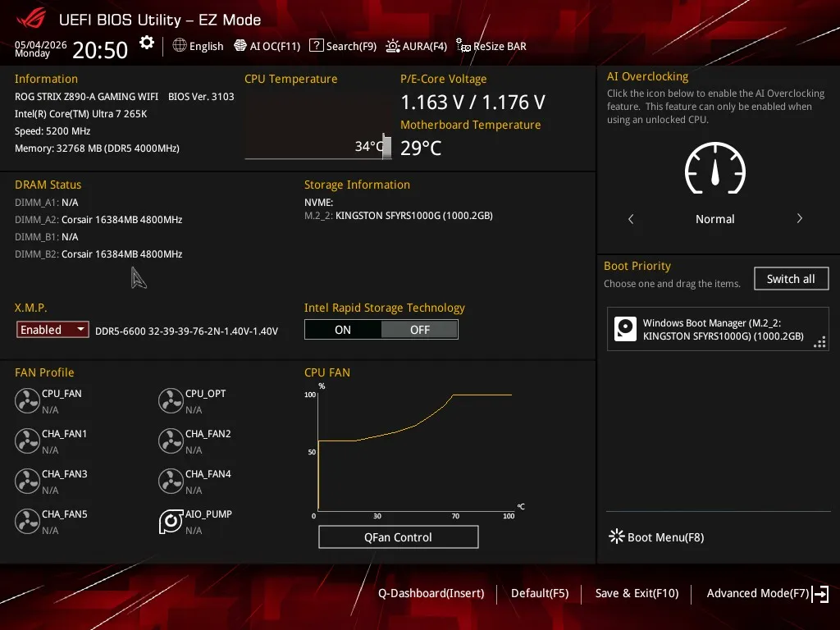Click the Advanced Mode exit arrow icon
840x630 pixels.
pyautogui.click(x=820, y=594)
